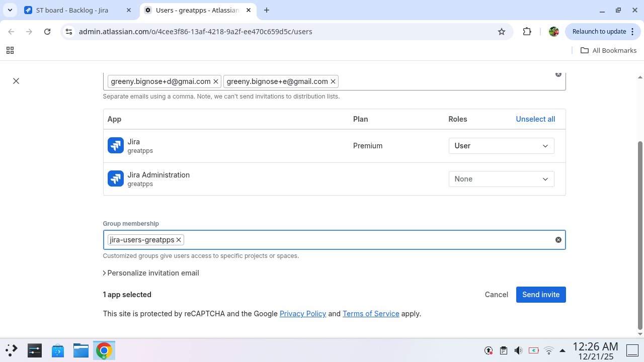Close the invite users dialog with the X
This screenshot has height=362, width=644.
(x=16, y=81)
